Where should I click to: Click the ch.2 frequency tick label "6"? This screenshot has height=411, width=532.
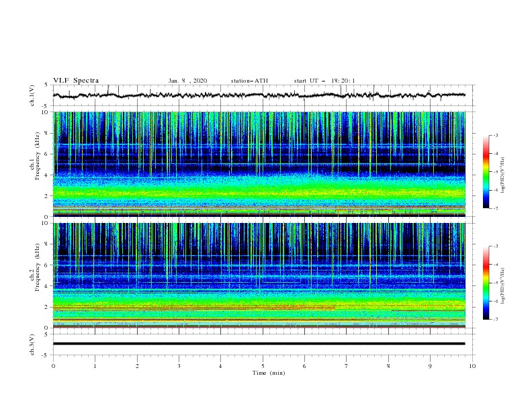[47, 265]
